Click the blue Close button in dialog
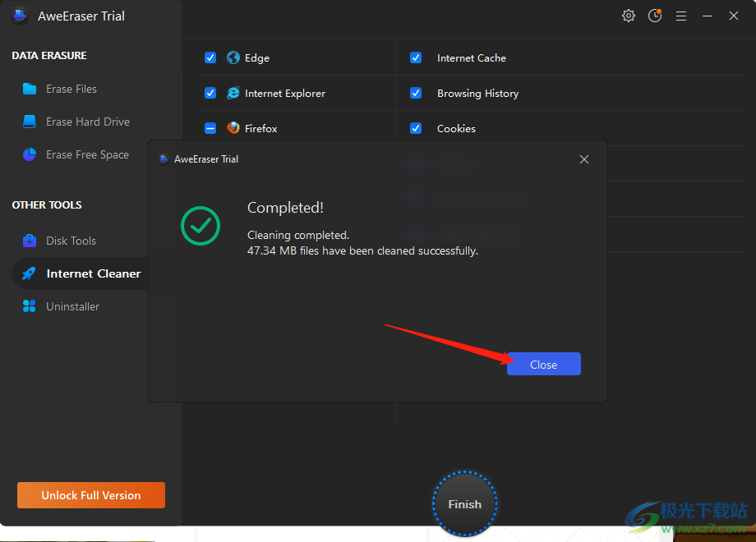 click(x=544, y=365)
